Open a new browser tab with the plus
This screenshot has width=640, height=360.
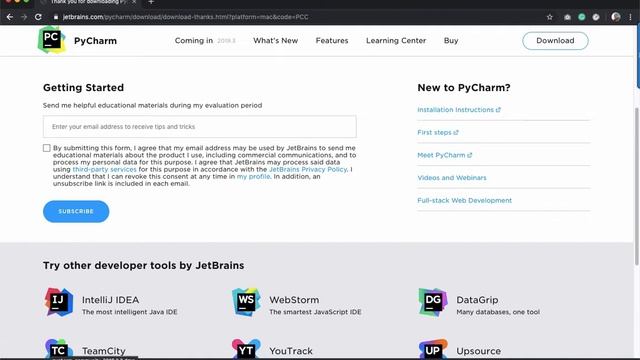(151, 2)
